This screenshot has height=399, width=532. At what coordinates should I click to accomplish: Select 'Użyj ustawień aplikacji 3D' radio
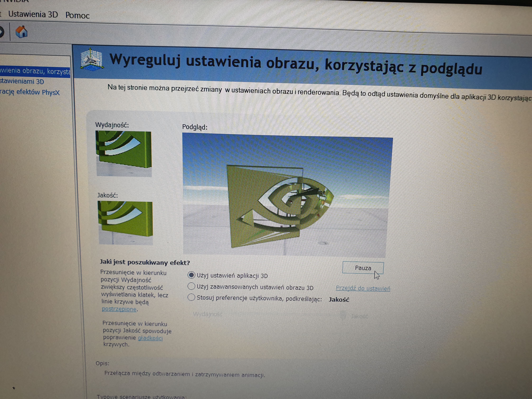[191, 275]
